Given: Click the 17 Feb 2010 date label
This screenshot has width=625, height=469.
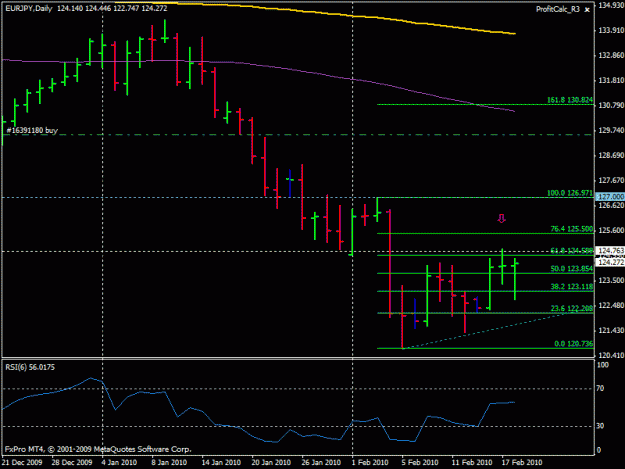Looking at the screenshot, I should click(522, 462).
